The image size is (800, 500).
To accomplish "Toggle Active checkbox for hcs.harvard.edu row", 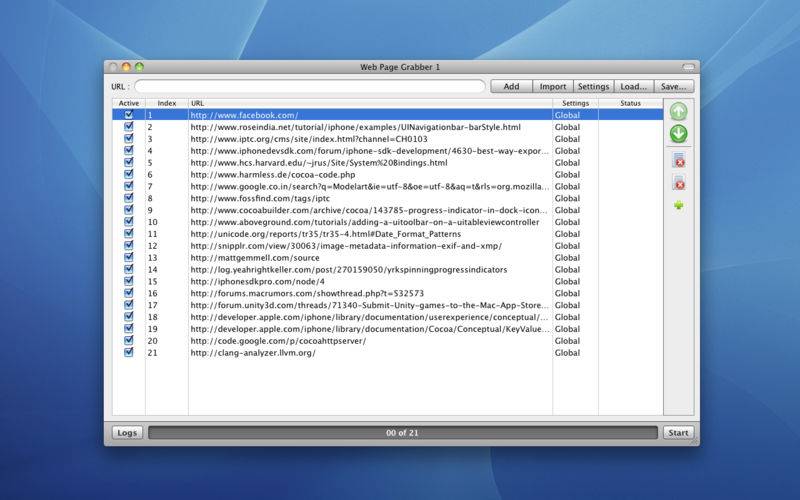I will [129, 162].
